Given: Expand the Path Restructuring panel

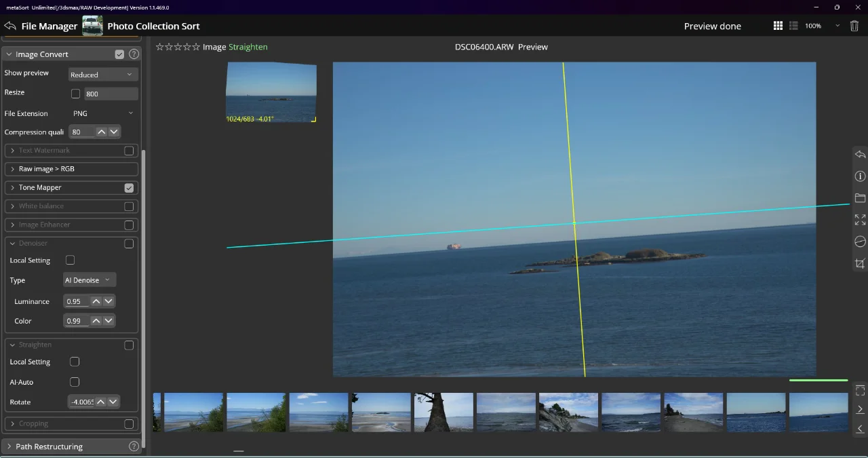Looking at the screenshot, I should click(49, 446).
